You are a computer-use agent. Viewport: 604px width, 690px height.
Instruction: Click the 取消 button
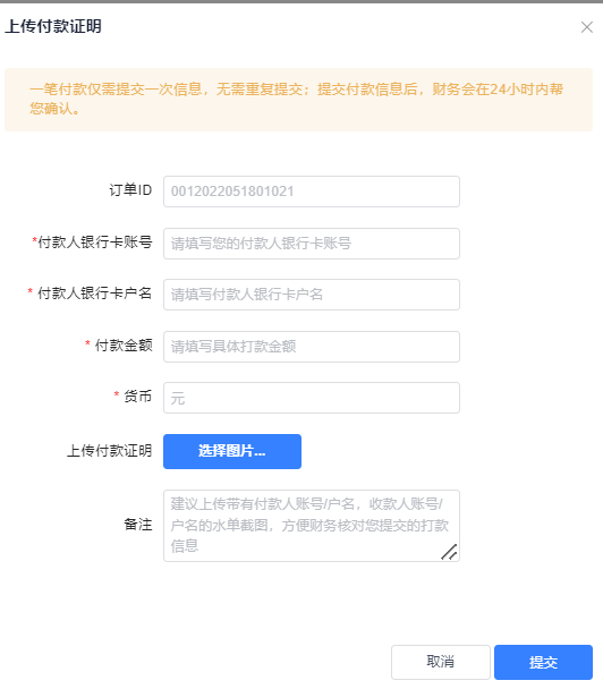[x=441, y=662]
